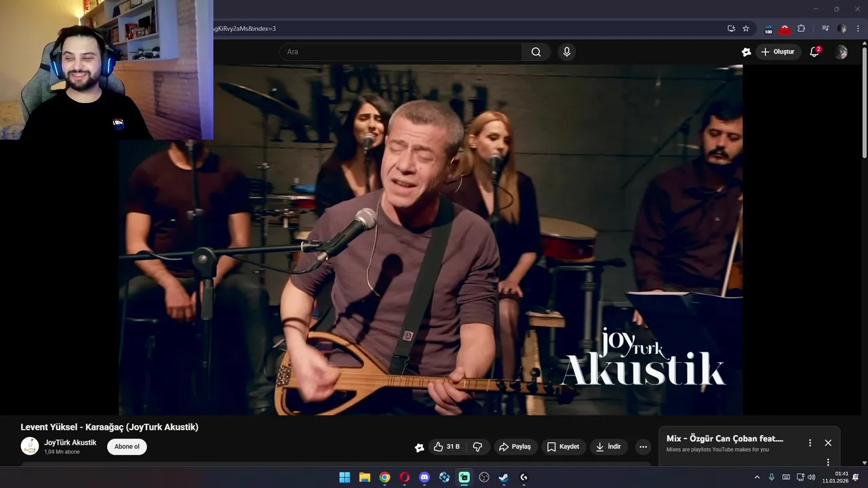Open the red extension icon in toolbar
This screenshot has width=868, height=488.
(785, 29)
